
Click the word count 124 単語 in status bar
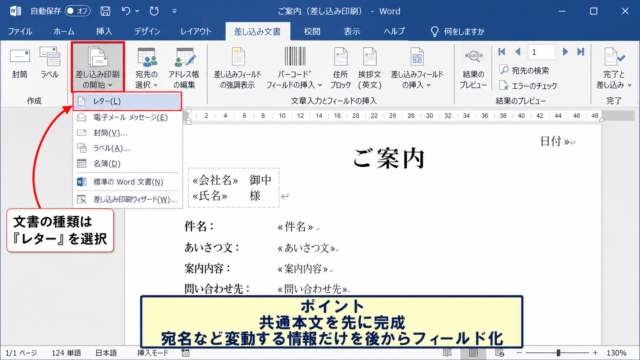coord(66,353)
